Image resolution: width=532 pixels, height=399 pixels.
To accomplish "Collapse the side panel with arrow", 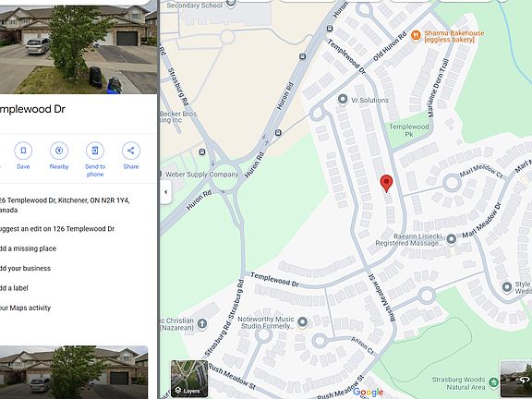I will pyautogui.click(x=165, y=192).
